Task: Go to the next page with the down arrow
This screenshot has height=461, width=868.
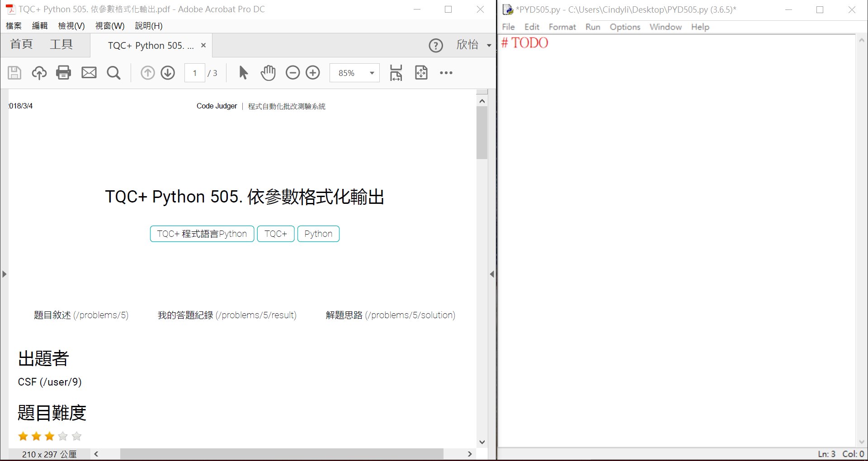Action: (x=168, y=73)
